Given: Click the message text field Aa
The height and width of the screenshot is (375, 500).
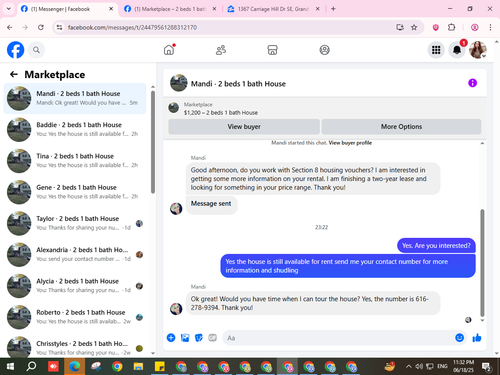Looking at the screenshot, I should 338,338.
